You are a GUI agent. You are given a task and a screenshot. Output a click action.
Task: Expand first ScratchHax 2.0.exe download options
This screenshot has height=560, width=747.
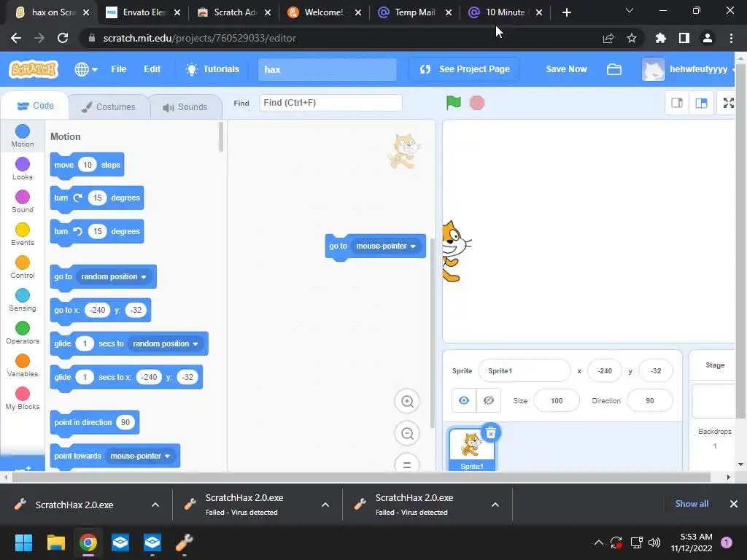pyautogui.click(x=155, y=505)
